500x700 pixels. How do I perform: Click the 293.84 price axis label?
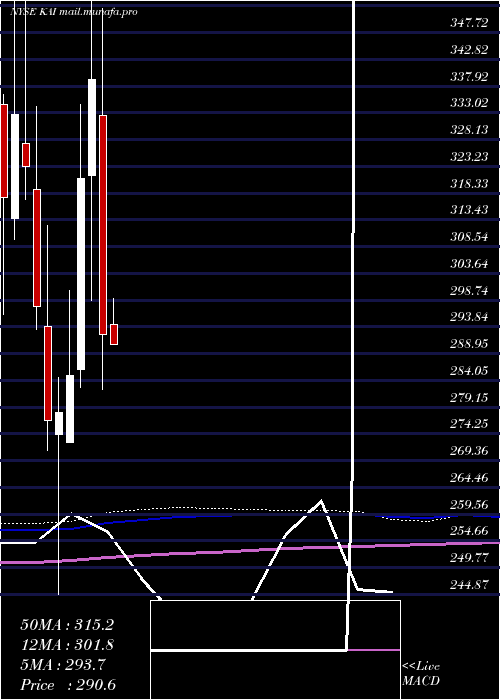point(469,317)
